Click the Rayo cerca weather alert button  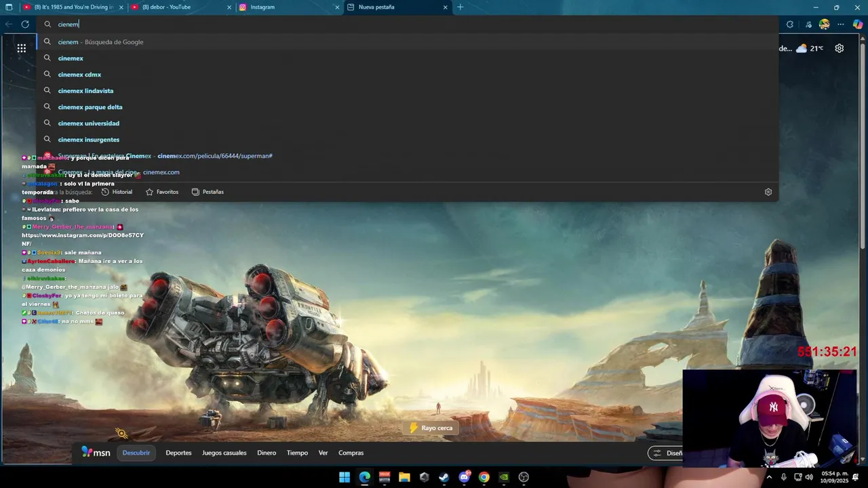[431, 428]
